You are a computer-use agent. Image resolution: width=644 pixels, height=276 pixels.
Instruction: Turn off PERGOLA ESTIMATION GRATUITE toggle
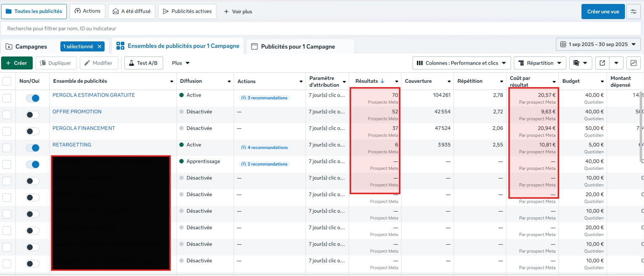(x=33, y=98)
